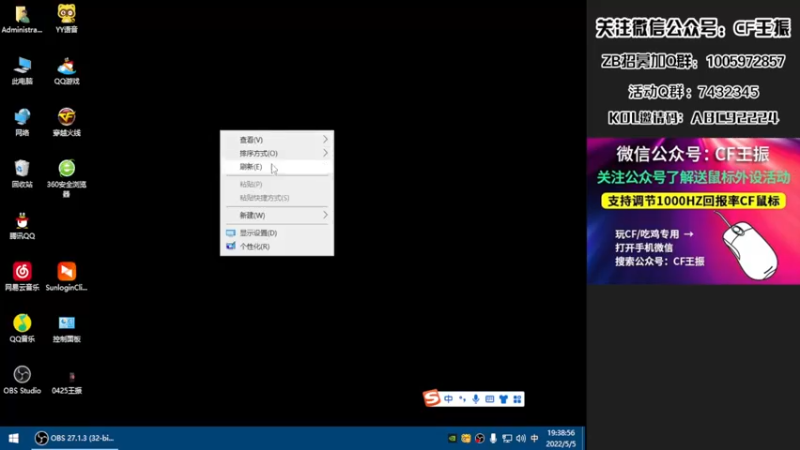Select the 控制面板 desktop icon
The width and height of the screenshot is (800, 450).
[x=66, y=329]
